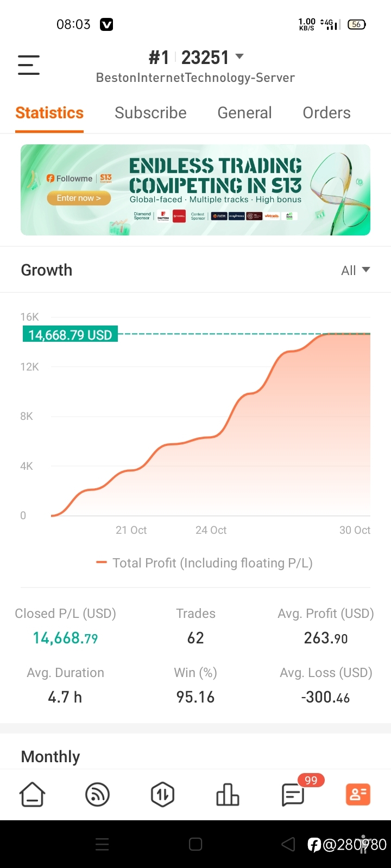Expand the account #1 23251 dropdown arrow
This screenshot has height=868, width=391.
pos(239,56)
